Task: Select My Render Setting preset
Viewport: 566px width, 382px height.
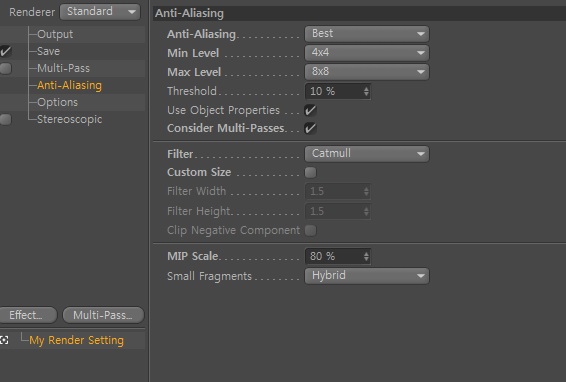Action: coord(77,340)
